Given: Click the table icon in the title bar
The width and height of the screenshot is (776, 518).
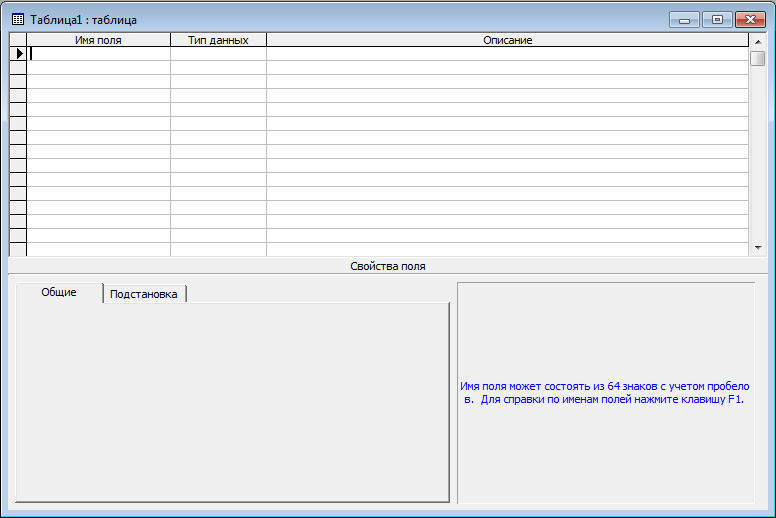Looking at the screenshot, I should pyautogui.click(x=18, y=20).
